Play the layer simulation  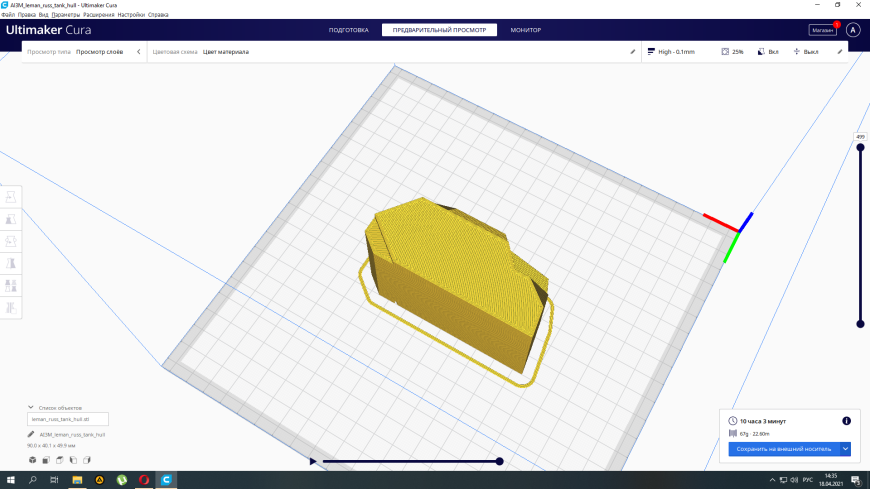313,461
